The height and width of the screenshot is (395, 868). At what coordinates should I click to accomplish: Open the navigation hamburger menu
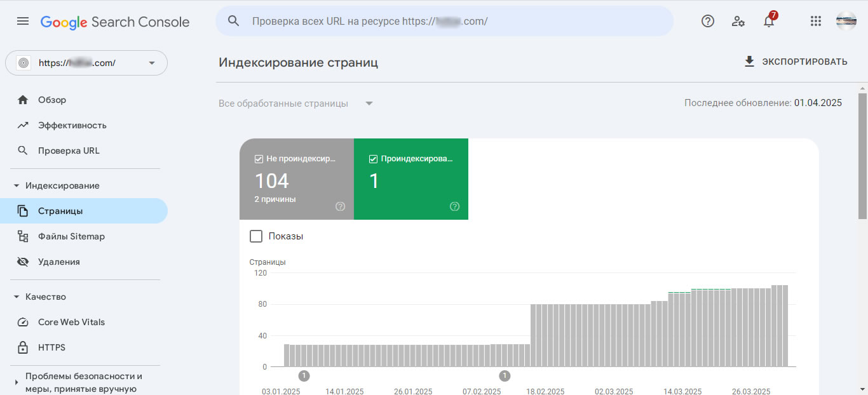(x=22, y=20)
